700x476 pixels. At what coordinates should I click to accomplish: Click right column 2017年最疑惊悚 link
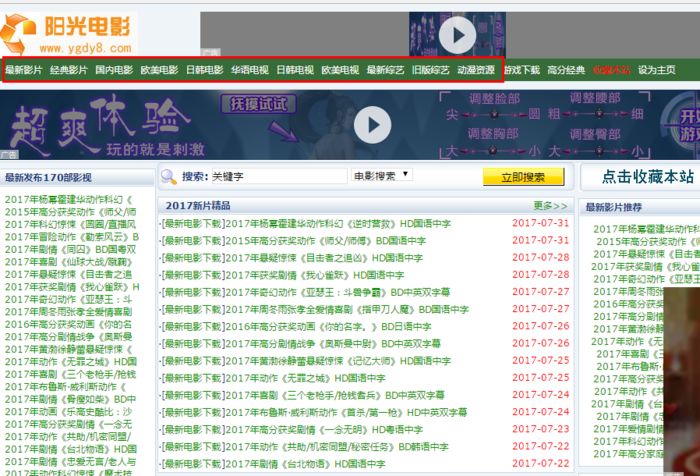pyautogui.click(x=646, y=255)
